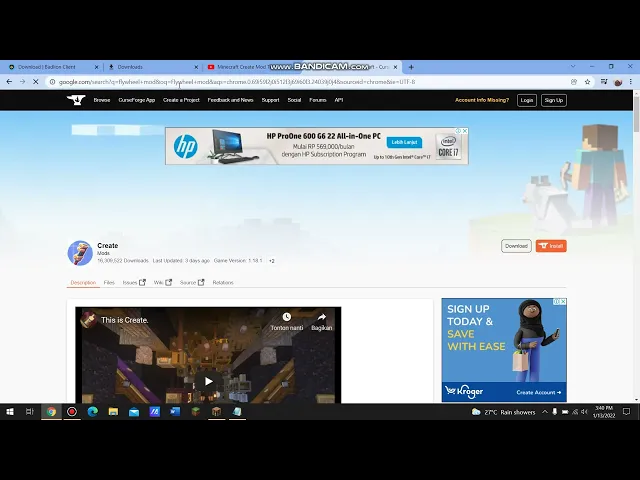Open the Chrome three-dot menu
The width and height of the screenshot is (640, 480).
pyautogui.click(x=631, y=82)
